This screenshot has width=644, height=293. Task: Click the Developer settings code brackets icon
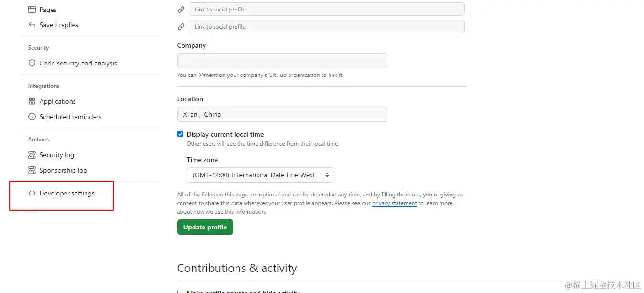click(32, 193)
